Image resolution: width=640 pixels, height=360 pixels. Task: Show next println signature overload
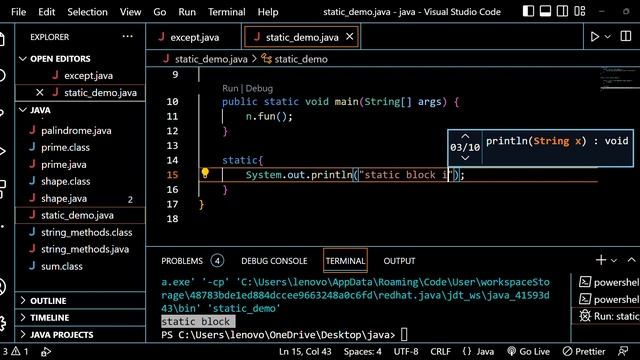coord(465,158)
